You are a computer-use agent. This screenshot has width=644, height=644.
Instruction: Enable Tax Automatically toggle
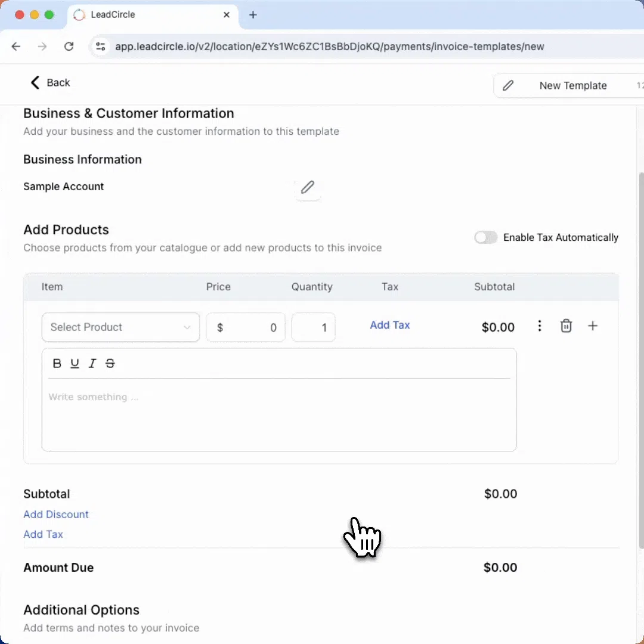click(x=486, y=238)
